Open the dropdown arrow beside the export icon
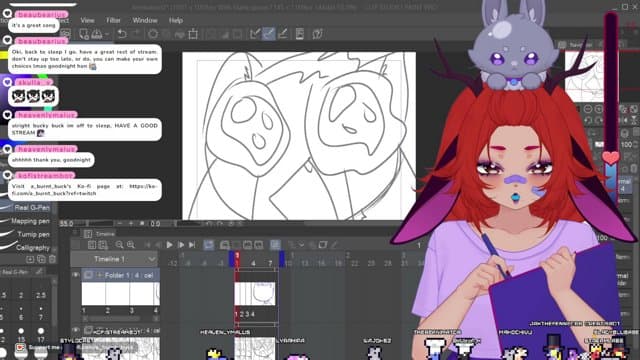 tap(107, 34)
